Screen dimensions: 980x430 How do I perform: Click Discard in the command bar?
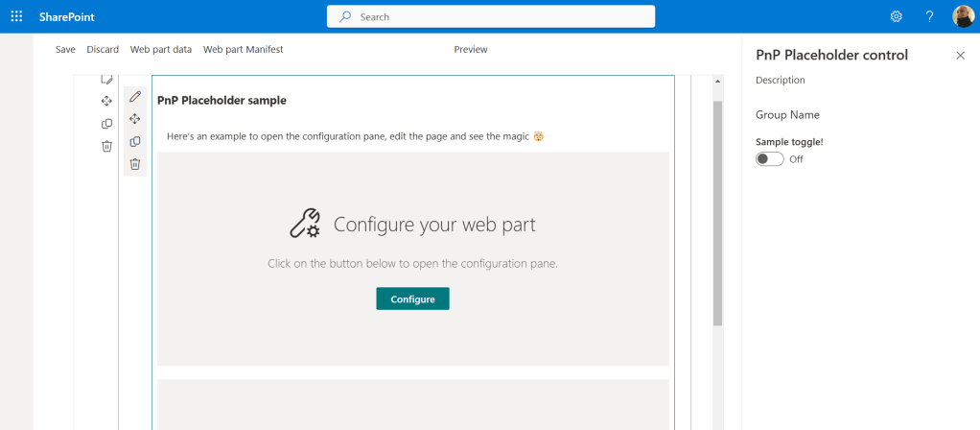[103, 49]
